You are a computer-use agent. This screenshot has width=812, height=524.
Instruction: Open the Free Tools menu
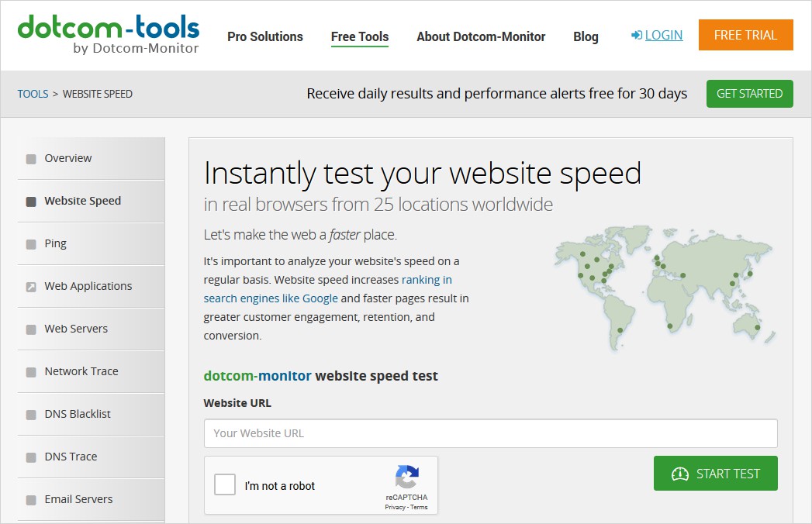(x=360, y=36)
